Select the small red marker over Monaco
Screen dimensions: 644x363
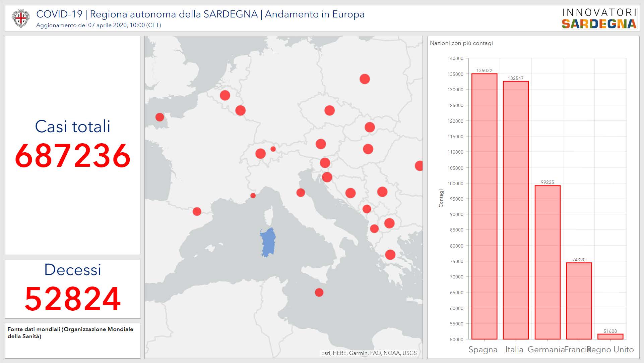[x=253, y=196]
